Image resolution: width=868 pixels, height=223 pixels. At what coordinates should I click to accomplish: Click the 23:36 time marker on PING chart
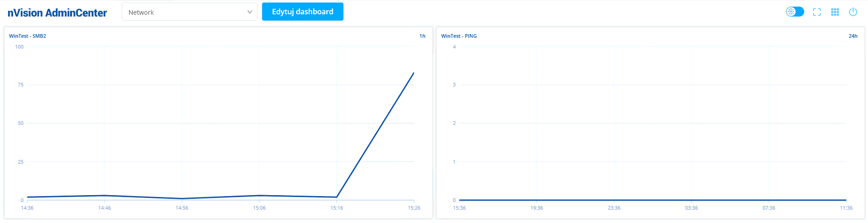click(614, 208)
